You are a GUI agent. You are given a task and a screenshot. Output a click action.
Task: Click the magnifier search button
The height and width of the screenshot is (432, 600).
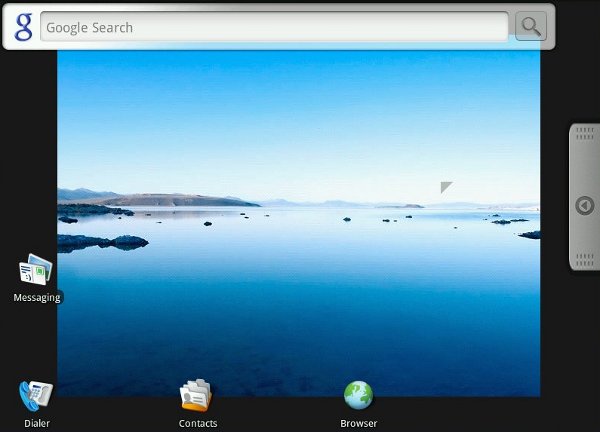531,26
